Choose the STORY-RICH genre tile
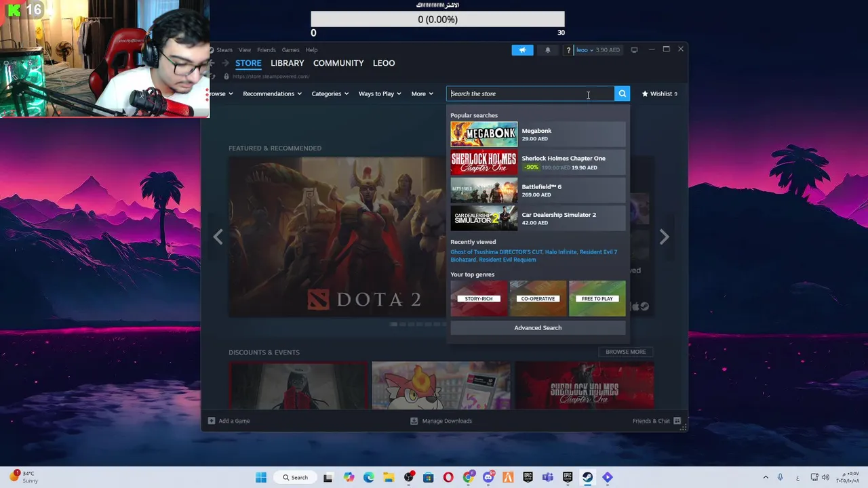 (x=479, y=298)
